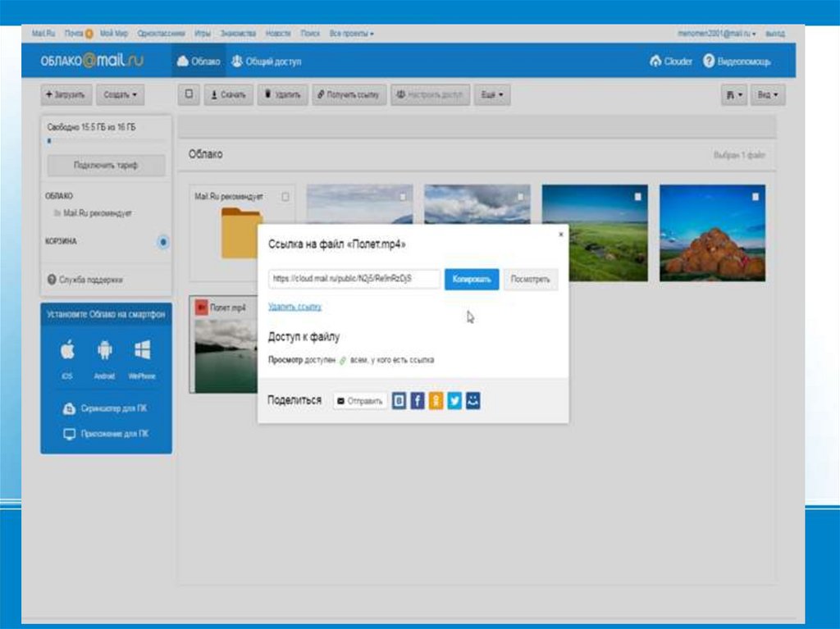Open Знакомства in top navigation

pos(238,34)
